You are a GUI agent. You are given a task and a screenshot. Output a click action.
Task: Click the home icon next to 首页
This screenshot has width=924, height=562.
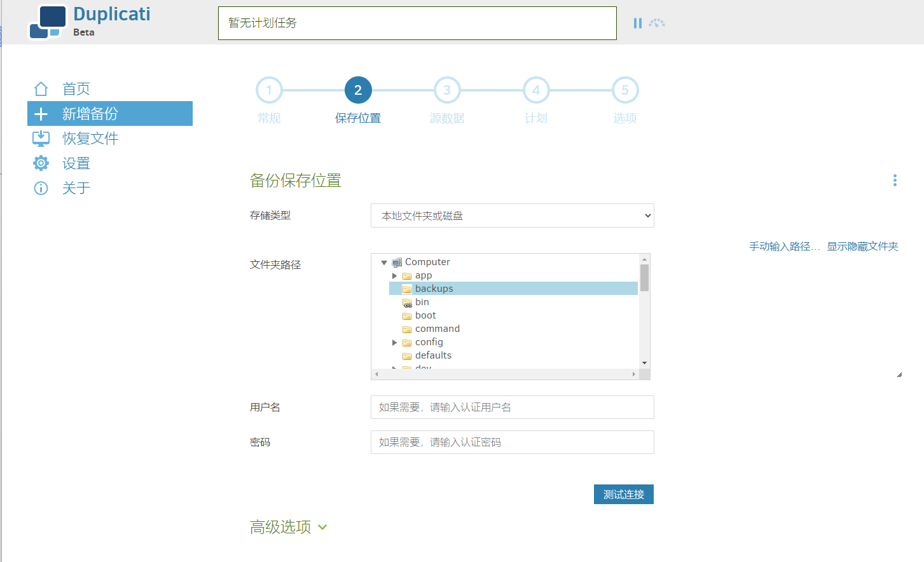click(41, 89)
